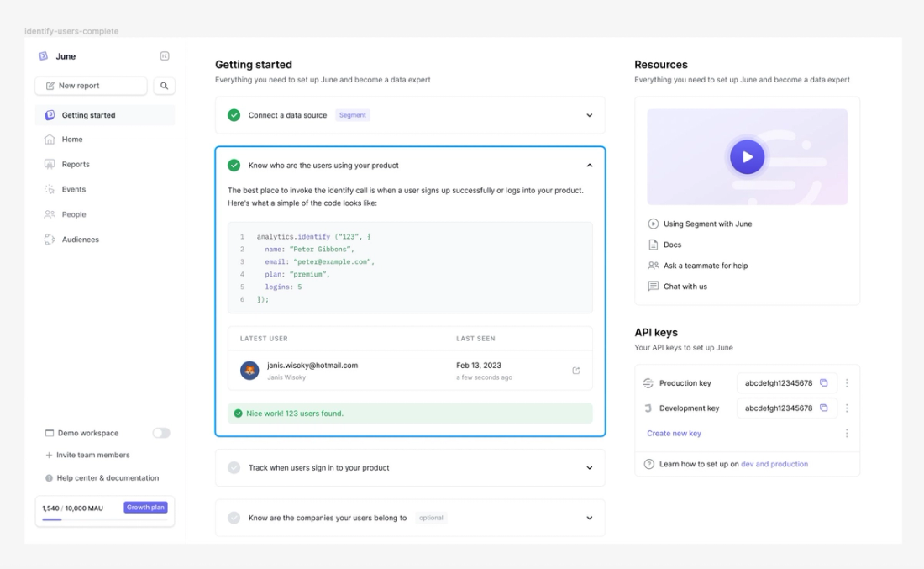The image size is (924, 569).
Task: Toggle the Demo workspace switch
Action: (x=161, y=433)
